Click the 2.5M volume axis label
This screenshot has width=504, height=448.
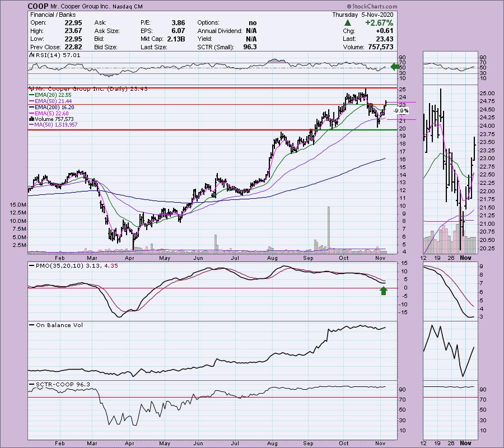click(20, 245)
